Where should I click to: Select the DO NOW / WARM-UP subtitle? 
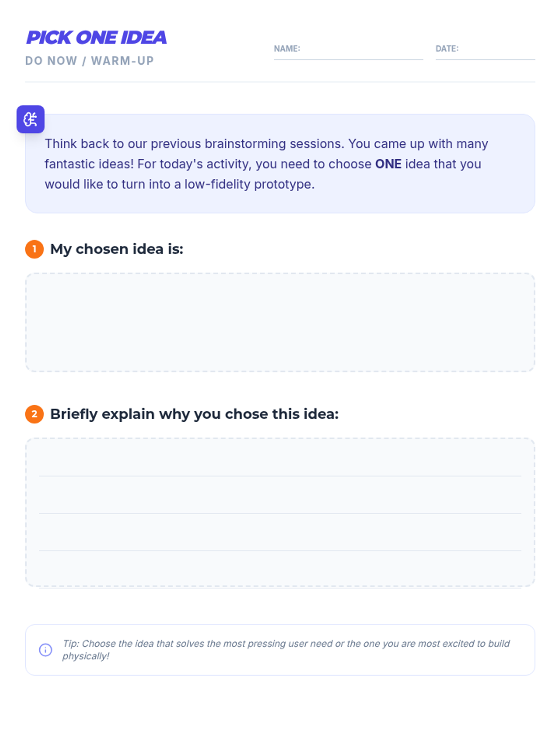pyautogui.click(x=89, y=61)
